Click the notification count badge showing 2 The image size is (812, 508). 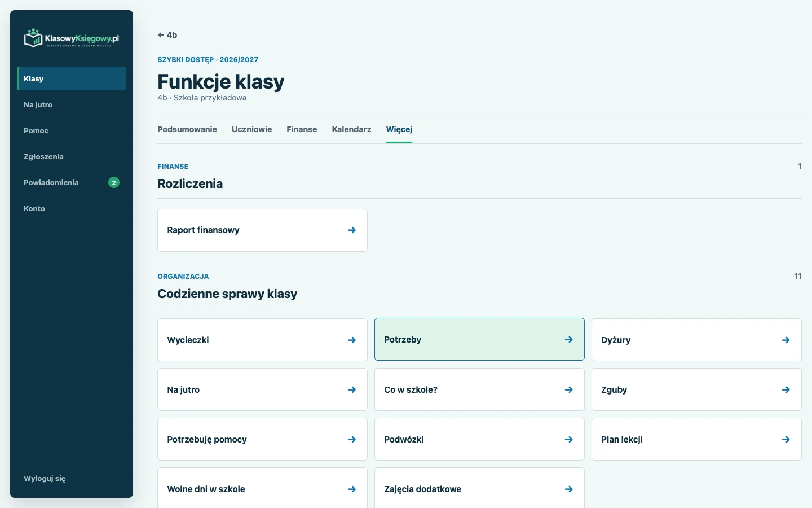pos(114,182)
